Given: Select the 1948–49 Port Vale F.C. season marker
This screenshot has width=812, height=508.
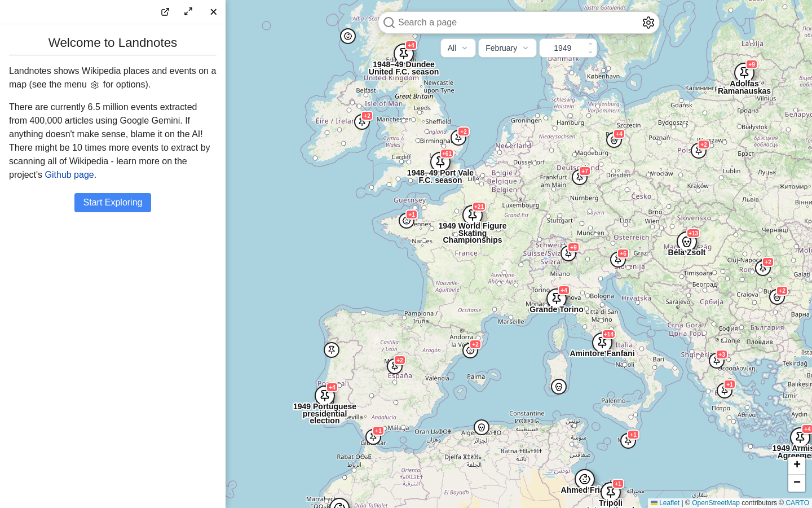Looking at the screenshot, I should 440,162.
